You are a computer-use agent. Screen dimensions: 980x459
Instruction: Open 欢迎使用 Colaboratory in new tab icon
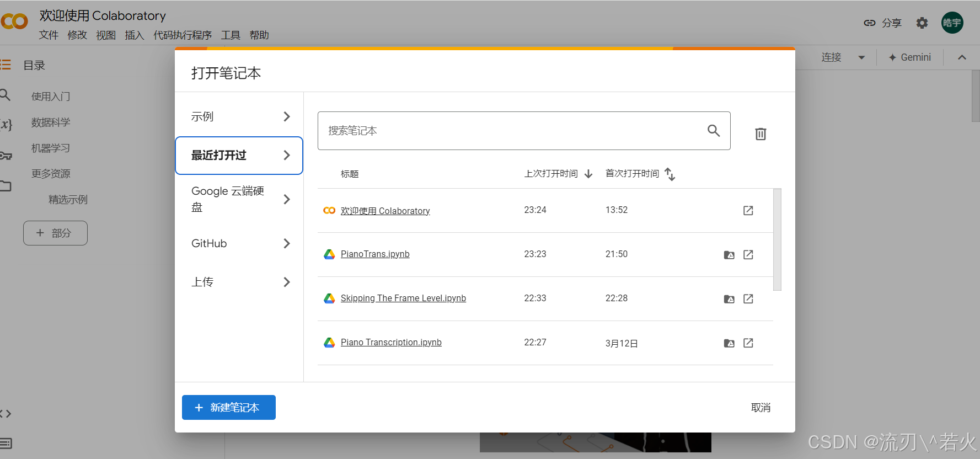click(748, 210)
